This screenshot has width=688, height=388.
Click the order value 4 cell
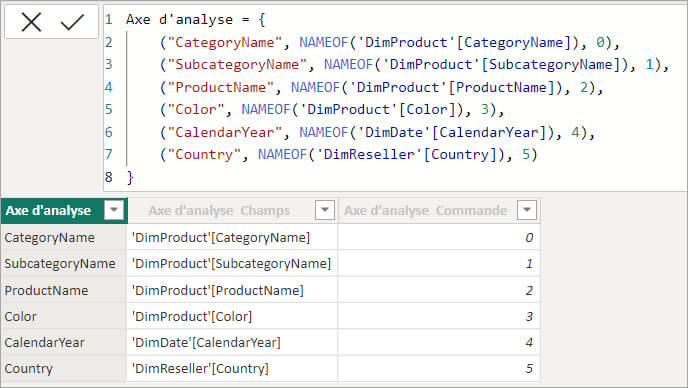439,342
